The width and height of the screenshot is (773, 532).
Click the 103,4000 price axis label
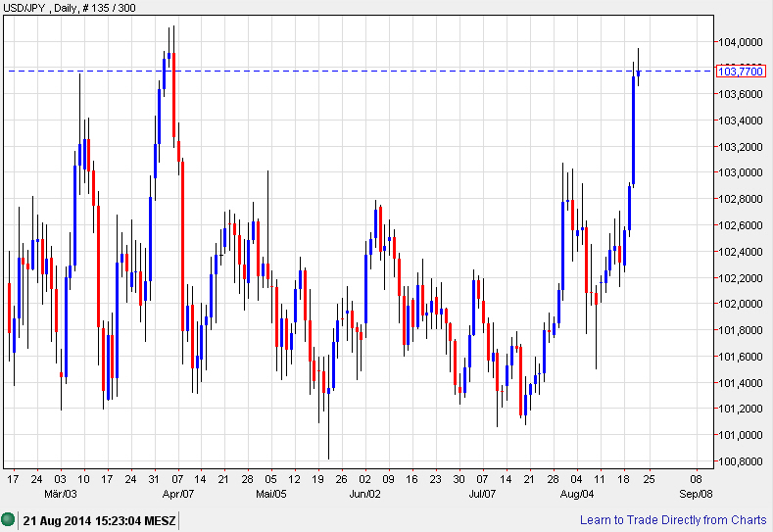[740, 121]
